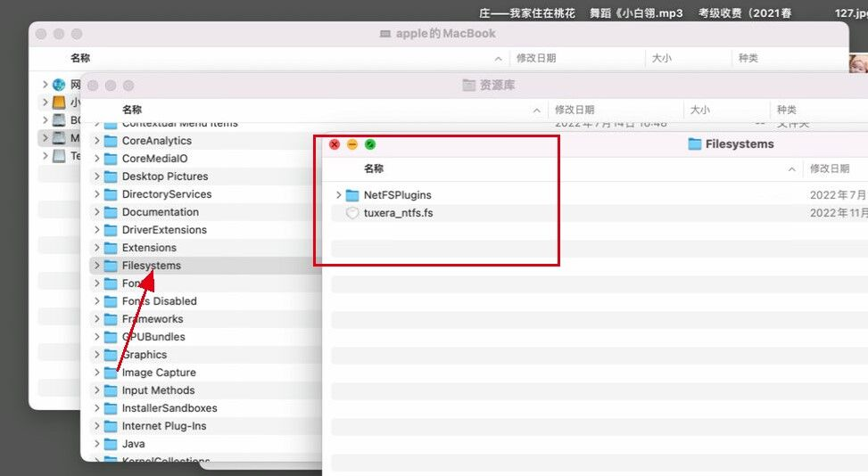Expand the Input Methods folder
868x476 pixels.
[97, 390]
